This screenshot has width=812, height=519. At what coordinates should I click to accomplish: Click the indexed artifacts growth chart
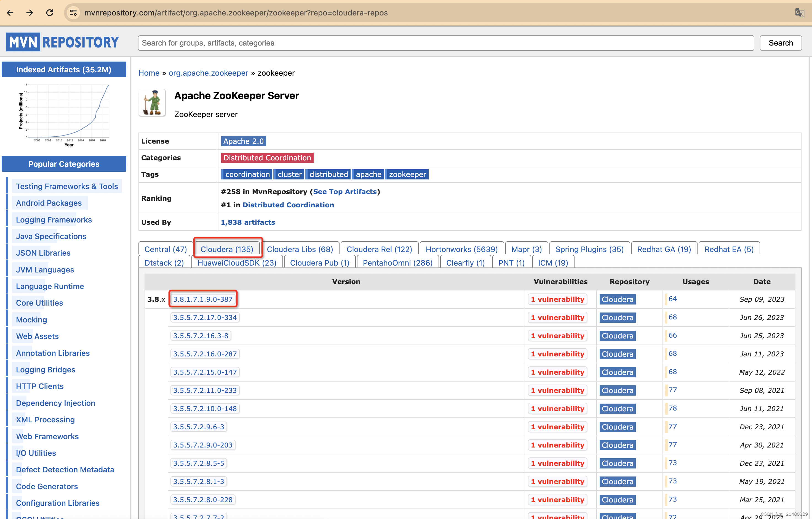pos(64,115)
